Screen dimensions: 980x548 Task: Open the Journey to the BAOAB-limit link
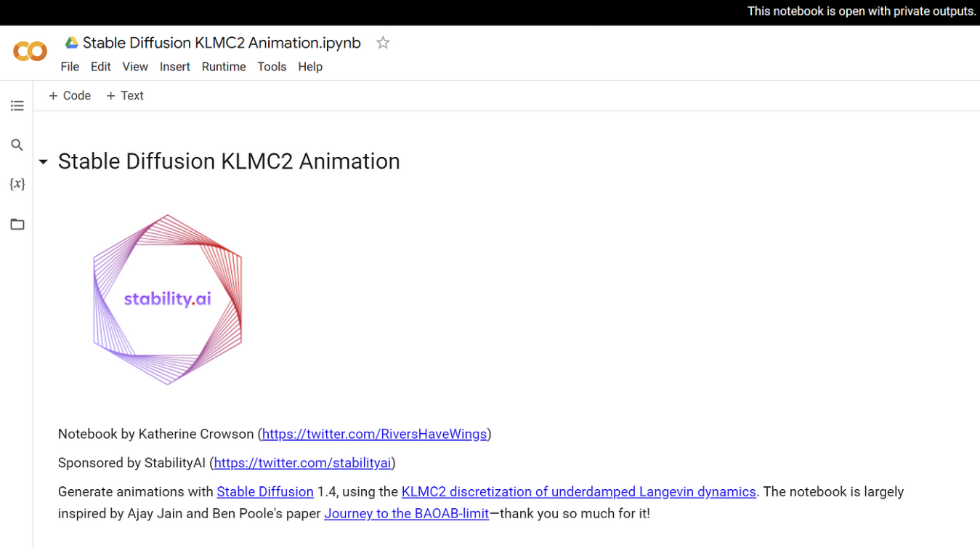coord(406,514)
